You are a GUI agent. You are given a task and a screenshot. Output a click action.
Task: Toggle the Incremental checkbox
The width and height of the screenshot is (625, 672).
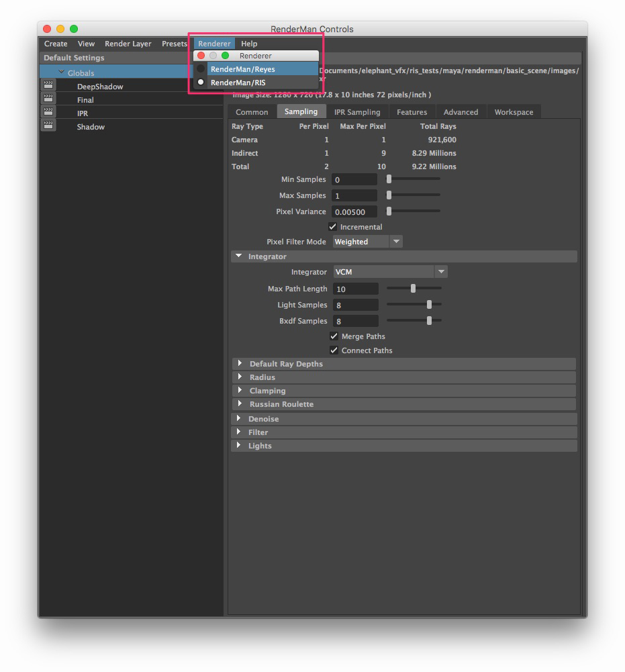coord(333,226)
